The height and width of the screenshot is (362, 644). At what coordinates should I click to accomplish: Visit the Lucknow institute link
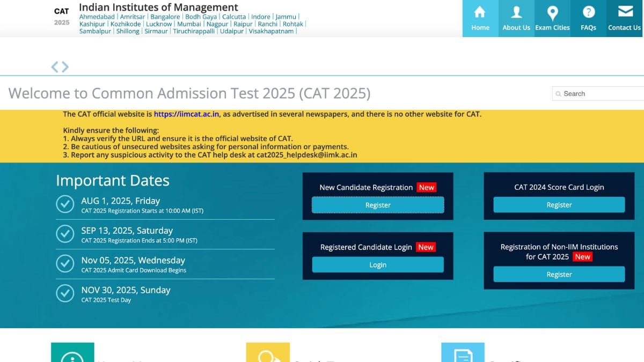coord(159,24)
